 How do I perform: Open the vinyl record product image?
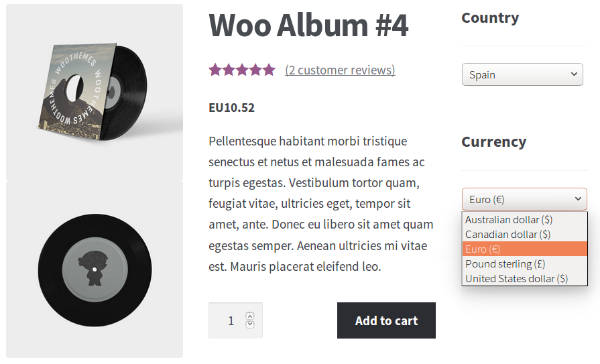95,269
